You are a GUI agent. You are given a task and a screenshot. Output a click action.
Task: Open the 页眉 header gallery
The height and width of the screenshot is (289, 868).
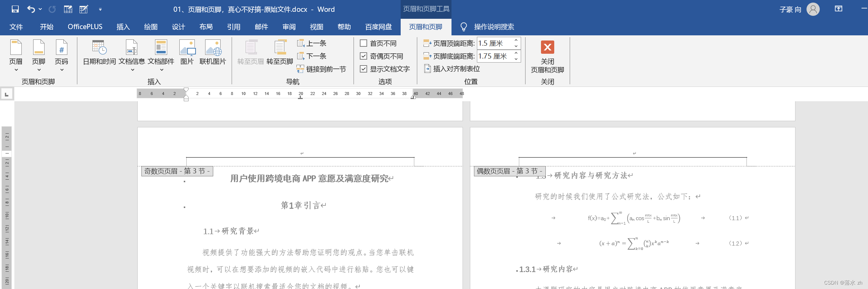(16, 56)
